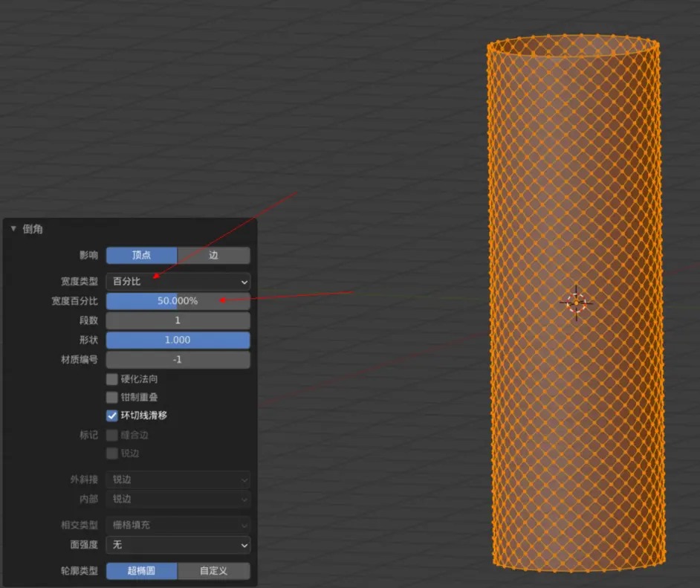The image size is (700, 588).
Task: Click the 倒角 panel title
Action: [x=33, y=229]
